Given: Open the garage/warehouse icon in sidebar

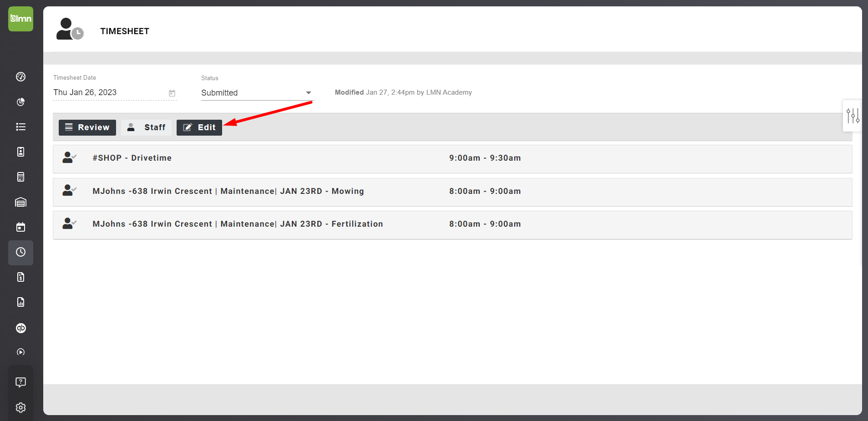Looking at the screenshot, I should [x=20, y=202].
